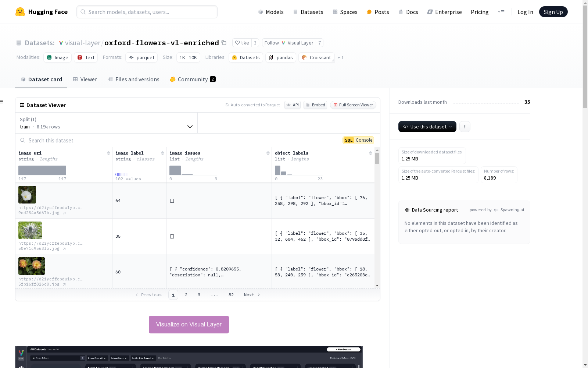Expand the train split dropdown
588x368 pixels.
(x=106, y=123)
